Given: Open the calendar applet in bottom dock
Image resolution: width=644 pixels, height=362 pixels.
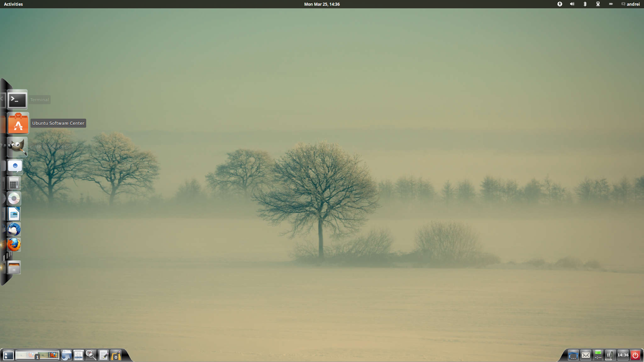Looking at the screenshot, I should coord(78,355).
